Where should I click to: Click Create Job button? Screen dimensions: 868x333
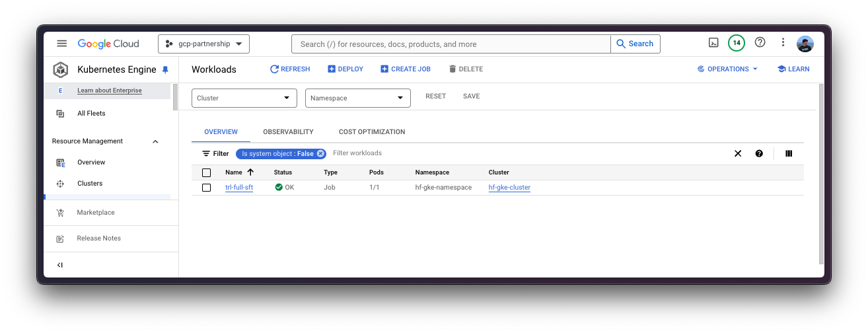406,69
